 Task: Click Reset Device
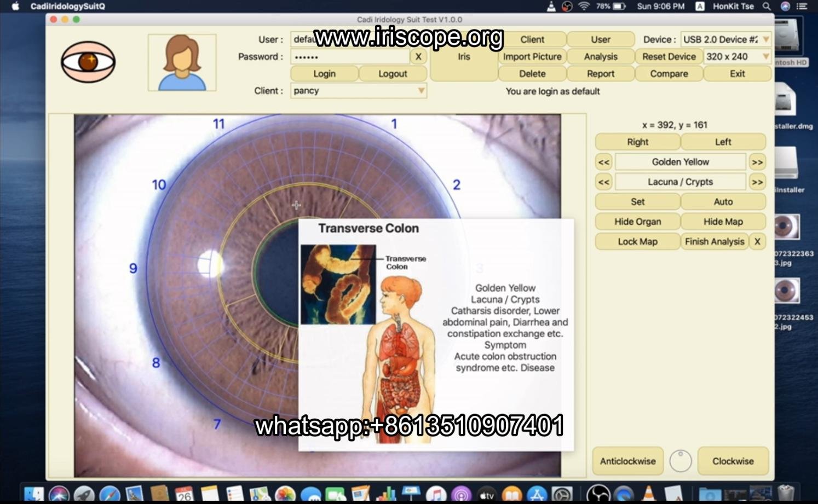[x=669, y=56]
